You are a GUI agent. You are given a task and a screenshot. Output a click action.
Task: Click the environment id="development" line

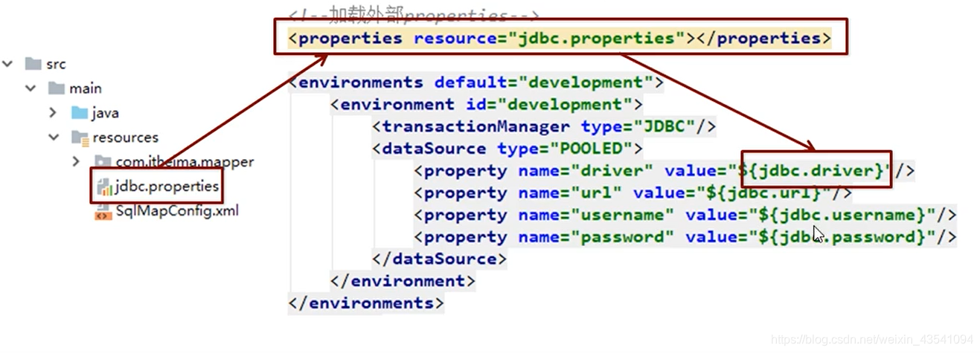pyautogui.click(x=487, y=105)
